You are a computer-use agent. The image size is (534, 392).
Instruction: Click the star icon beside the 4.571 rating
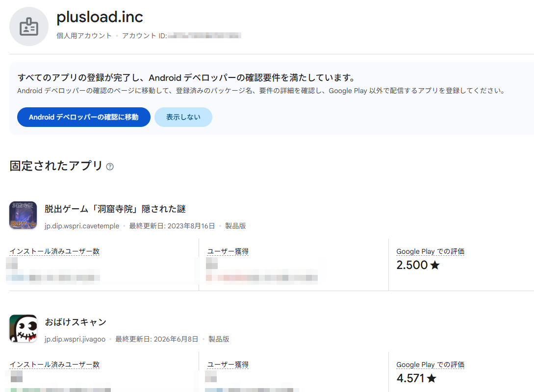click(x=432, y=378)
